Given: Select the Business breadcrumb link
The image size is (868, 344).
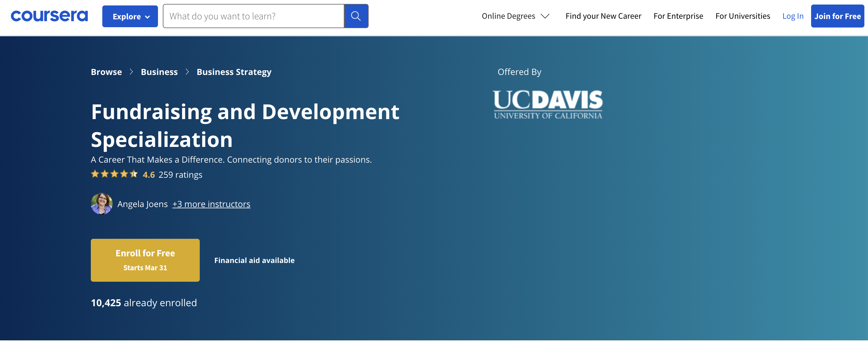Looking at the screenshot, I should coord(159,72).
